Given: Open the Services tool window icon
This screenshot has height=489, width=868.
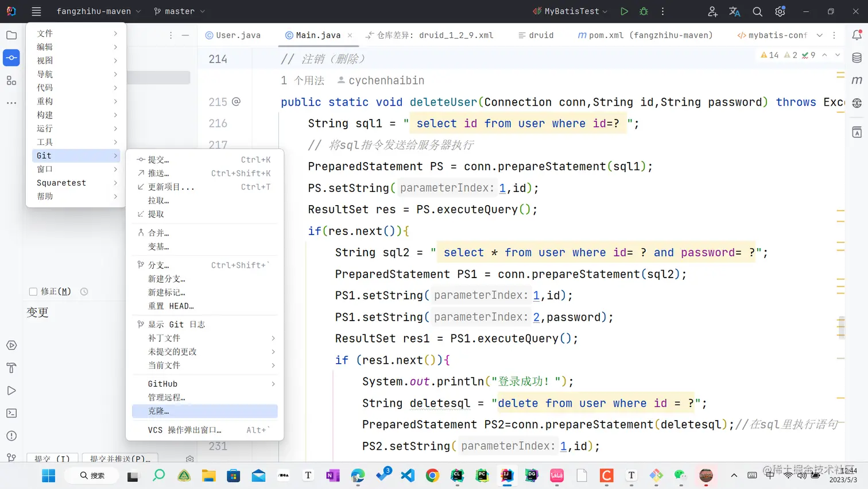Looking at the screenshot, I should [x=11, y=345].
